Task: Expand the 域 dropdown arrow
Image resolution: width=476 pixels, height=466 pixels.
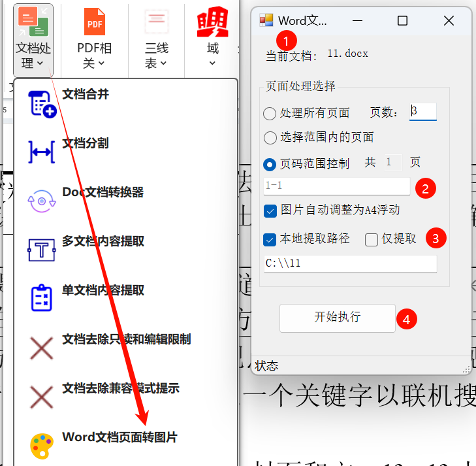Action: click(x=212, y=63)
